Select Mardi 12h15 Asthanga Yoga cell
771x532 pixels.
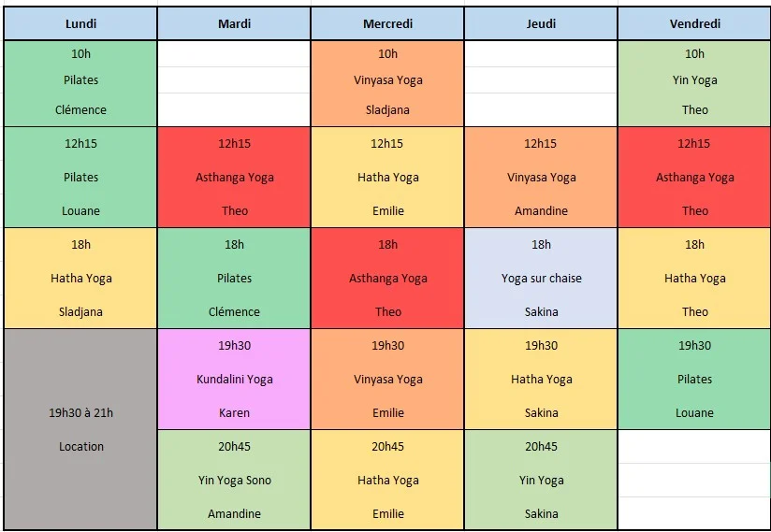coord(234,177)
